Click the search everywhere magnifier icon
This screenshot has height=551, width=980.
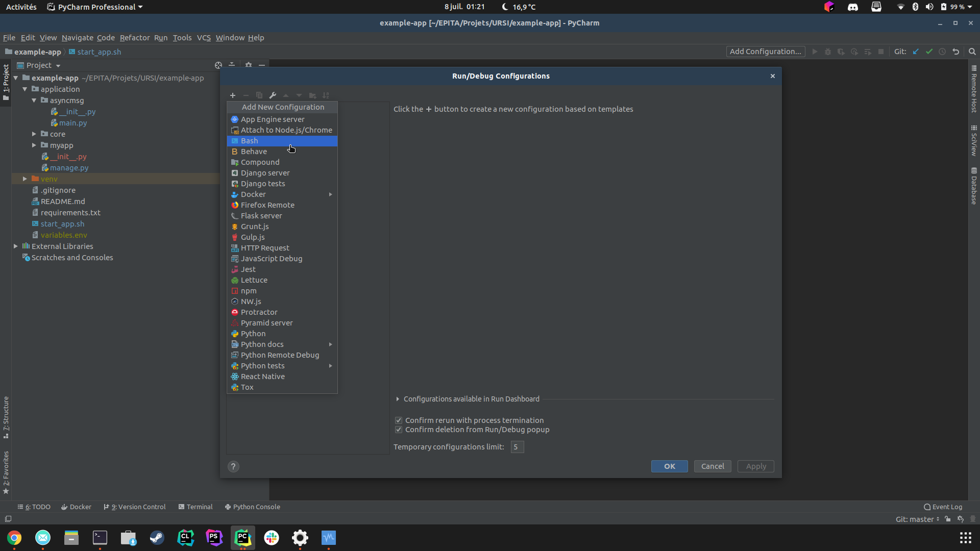pos(972,52)
